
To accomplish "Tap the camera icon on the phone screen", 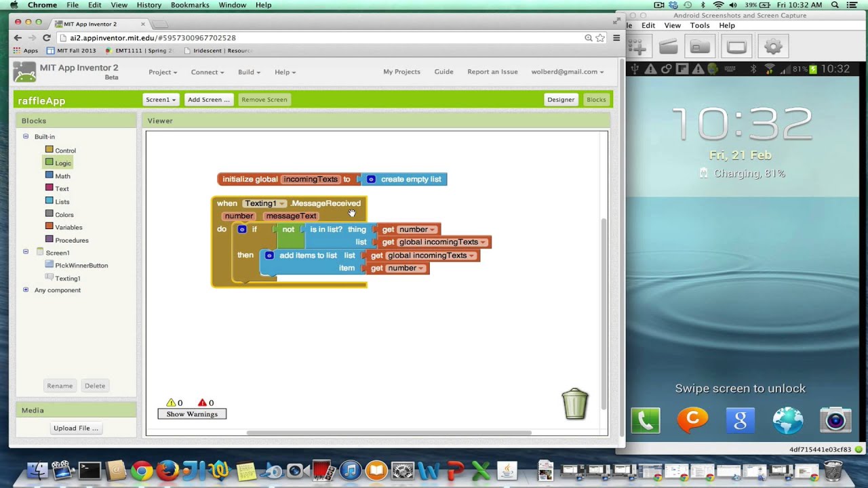I will click(x=835, y=420).
